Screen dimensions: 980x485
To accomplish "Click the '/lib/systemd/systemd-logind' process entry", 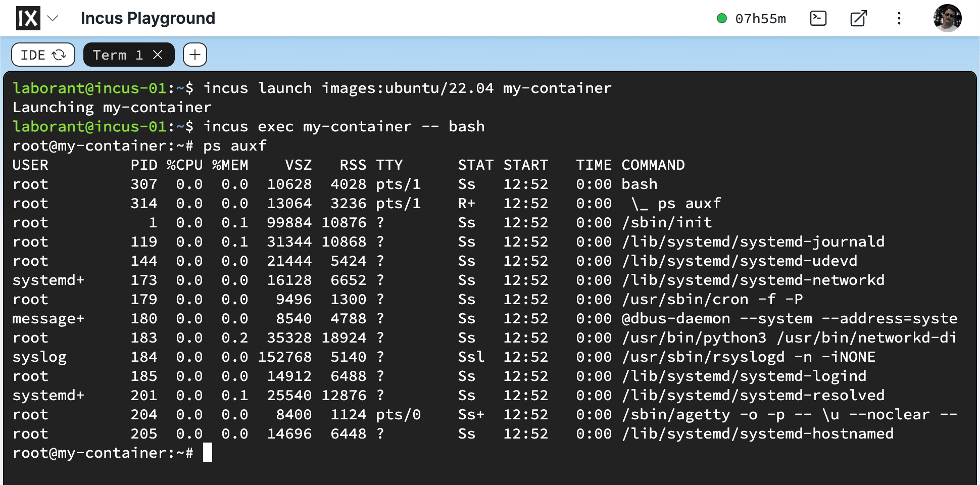I will pos(744,376).
